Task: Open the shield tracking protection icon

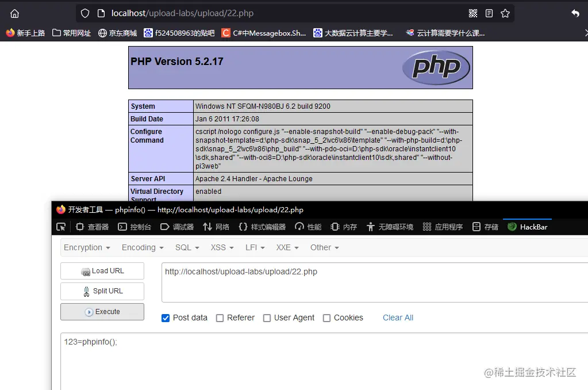Action: (85, 13)
